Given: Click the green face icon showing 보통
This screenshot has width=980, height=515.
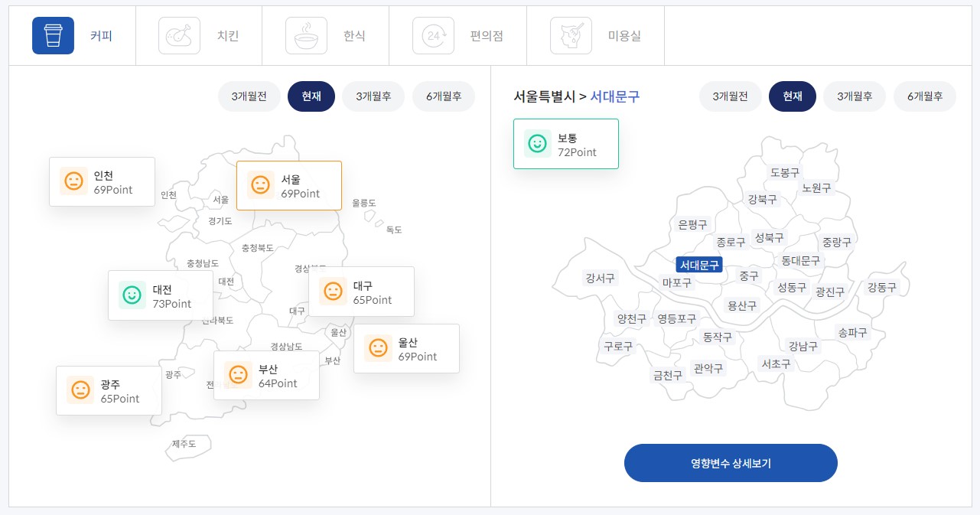Looking at the screenshot, I should point(538,144).
